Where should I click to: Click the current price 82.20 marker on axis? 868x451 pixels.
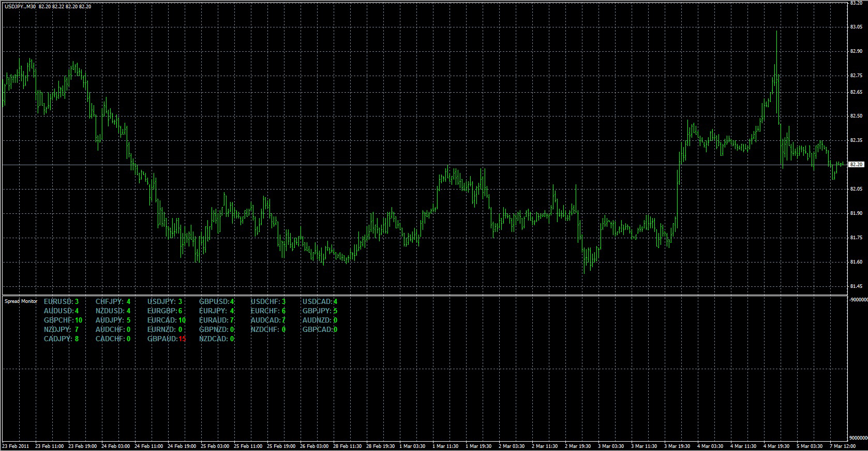(x=856, y=165)
